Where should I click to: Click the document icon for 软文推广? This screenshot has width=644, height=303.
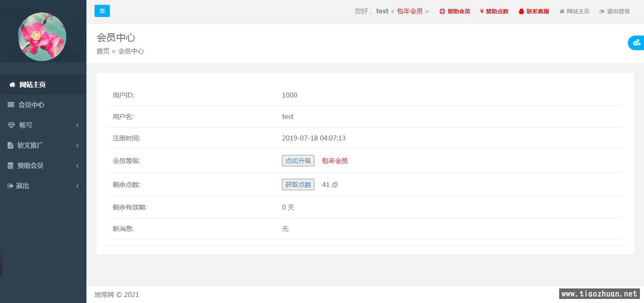11,145
